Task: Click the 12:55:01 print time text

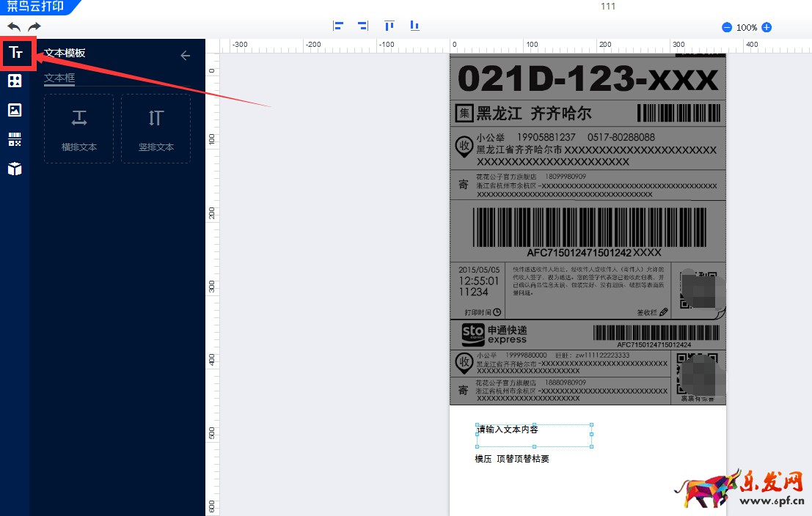Action: pyautogui.click(x=478, y=281)
